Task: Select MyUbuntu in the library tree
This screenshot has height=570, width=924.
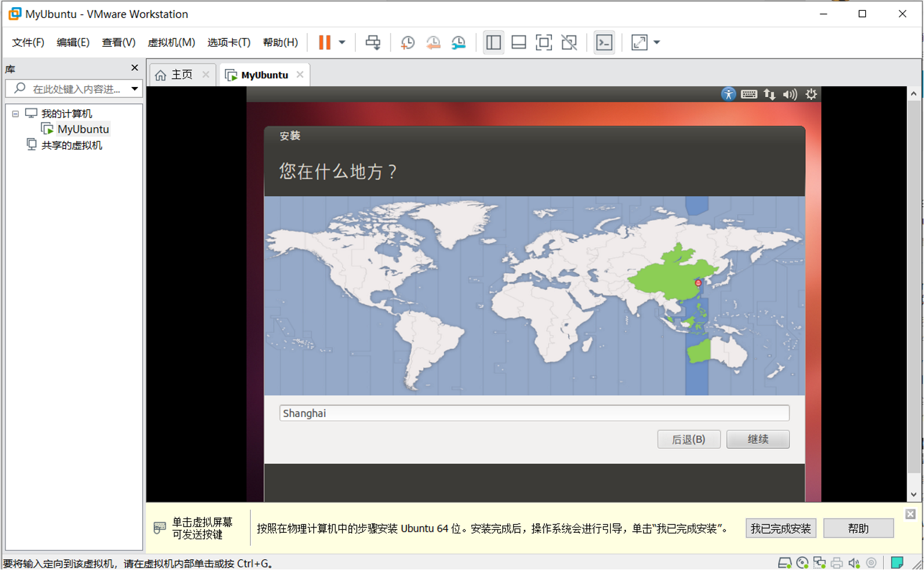Action: [83, 129]
